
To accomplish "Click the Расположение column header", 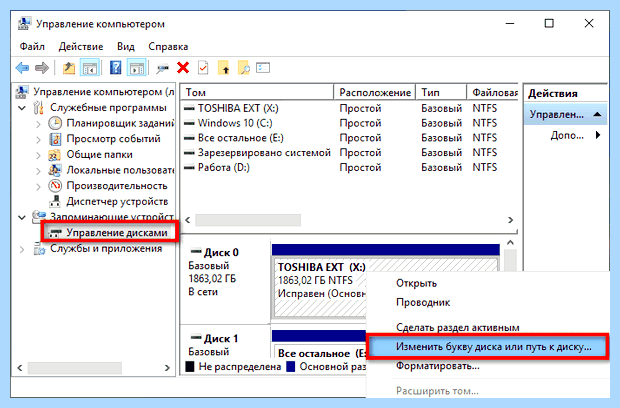I will click(375, 92).
